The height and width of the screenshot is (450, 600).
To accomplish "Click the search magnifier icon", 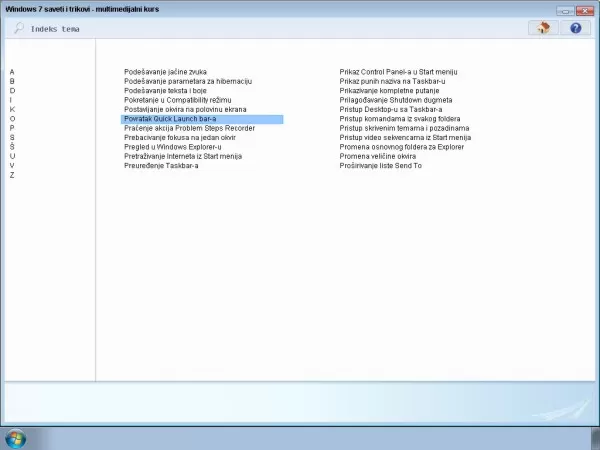I will 19,28.
